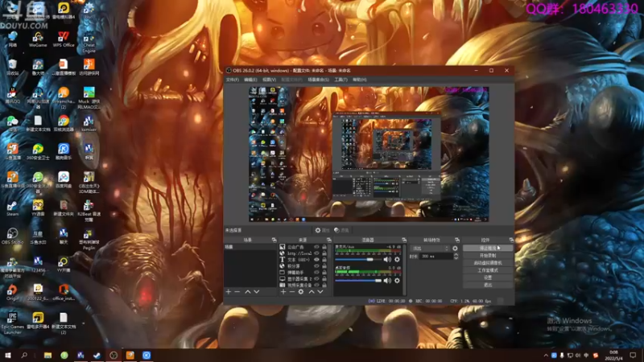644x362 pixels.
Task: Remove the selected scene with minus icon
Action: (237, 291)
